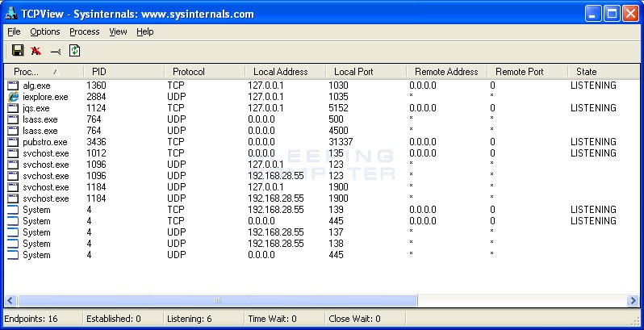The width and height of the screenshot is (644, 330).
Task: Click the green Refresh toolbar icon
Action: click(x=74, y=51)
